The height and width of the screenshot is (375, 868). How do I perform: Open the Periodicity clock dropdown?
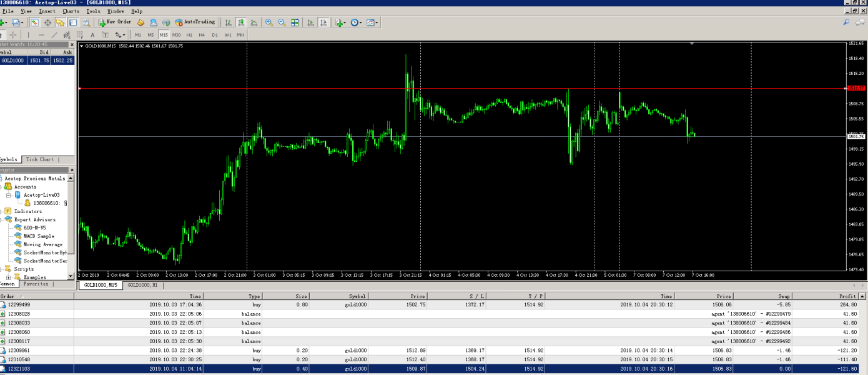tap(356, 22)
